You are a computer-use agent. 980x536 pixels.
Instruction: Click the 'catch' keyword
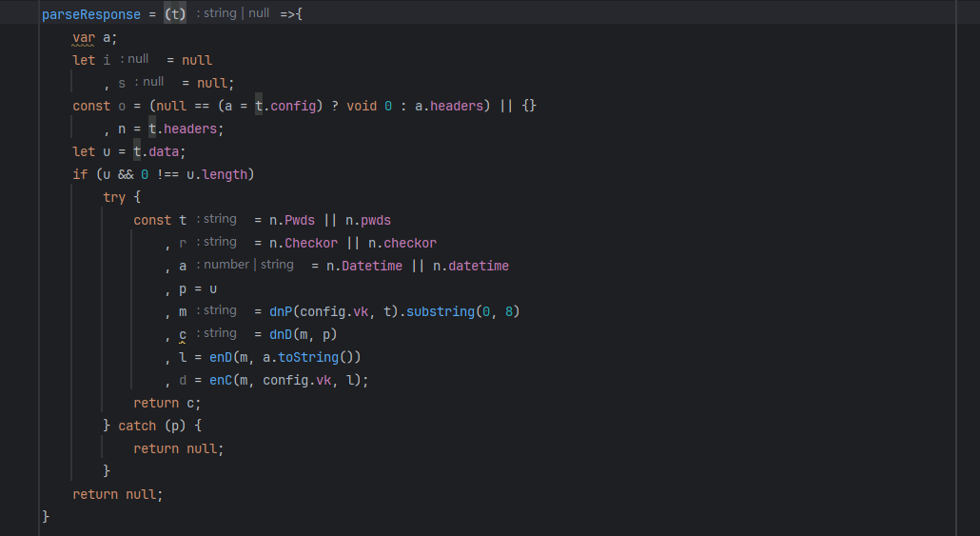coord(137,426)
